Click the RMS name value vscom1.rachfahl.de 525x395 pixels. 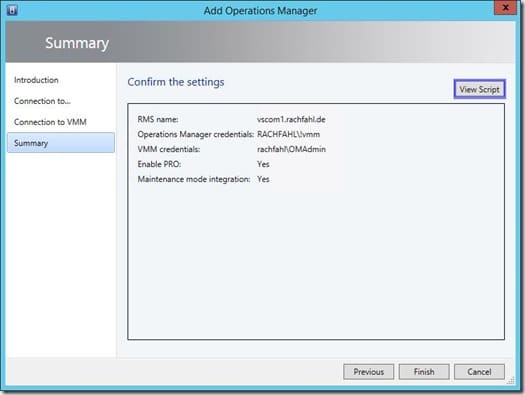(291, 120)
